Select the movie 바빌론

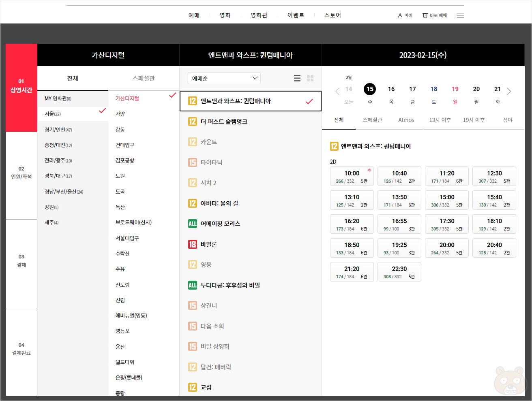click(250, 244)
